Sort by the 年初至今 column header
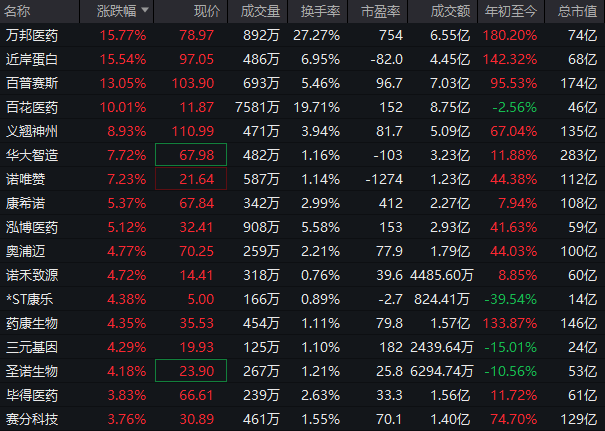This screenshot has height=431, width=605. (510, 11)
